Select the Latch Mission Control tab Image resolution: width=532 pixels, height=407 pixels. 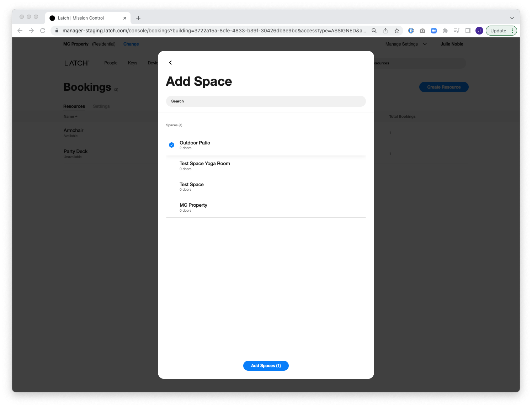88,18
